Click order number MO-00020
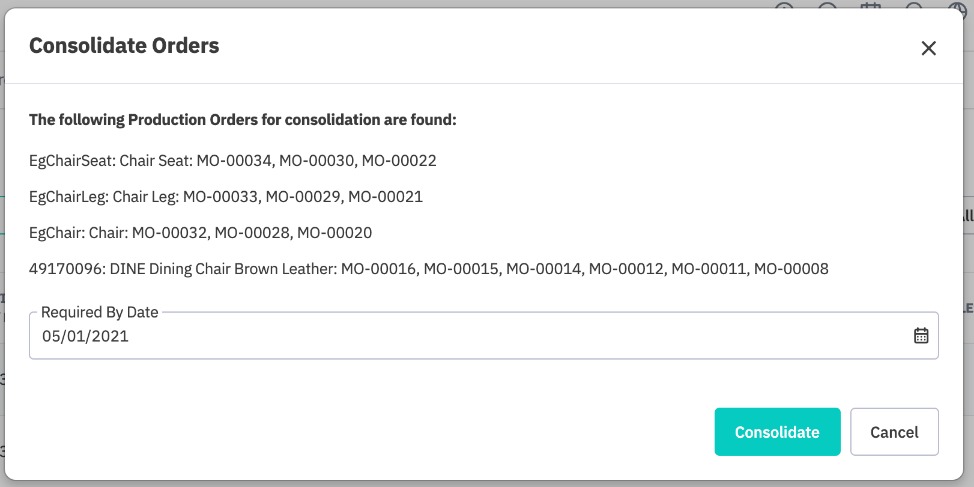 click(x=335, y=233)
